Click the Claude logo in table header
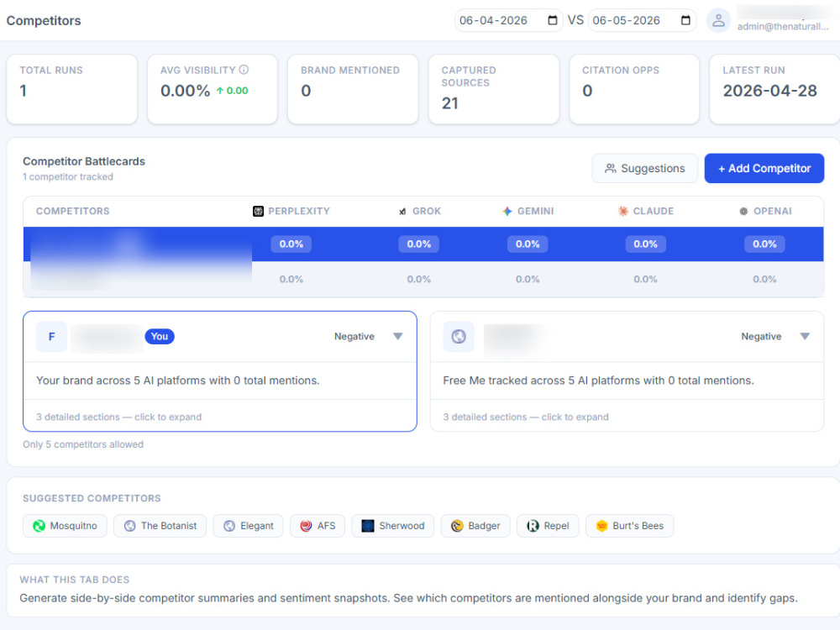Viewport: 840px width, 630px height. (x=623, y=211)
